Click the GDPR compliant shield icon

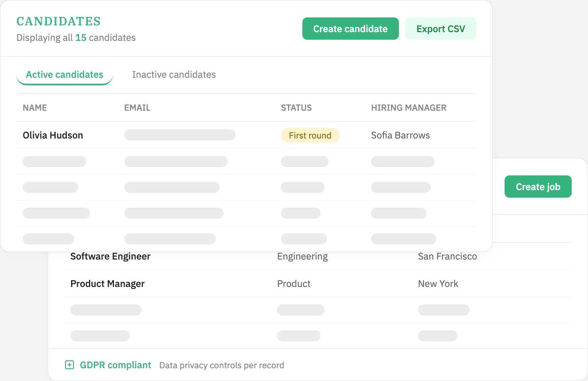click(x=70, y=364)
